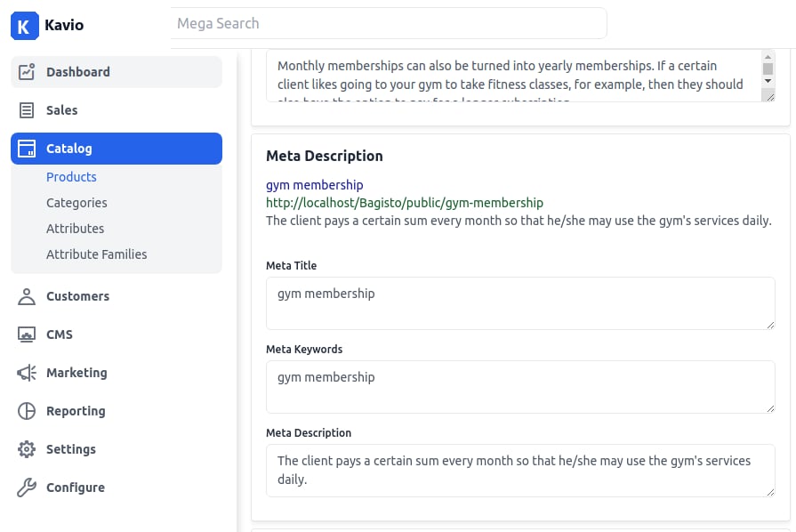Click the Meta Title resize handle

point(770,325)
